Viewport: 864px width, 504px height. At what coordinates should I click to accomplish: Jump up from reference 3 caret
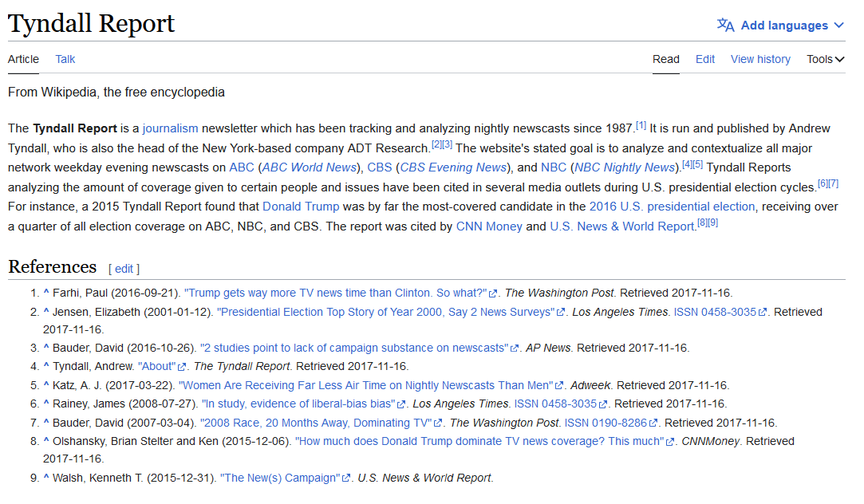click(46, 348)
